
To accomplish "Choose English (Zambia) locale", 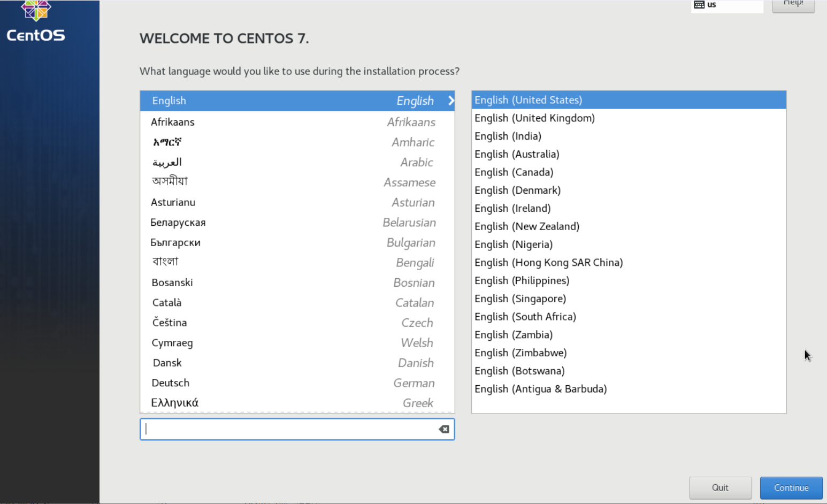I will point(629,335).
